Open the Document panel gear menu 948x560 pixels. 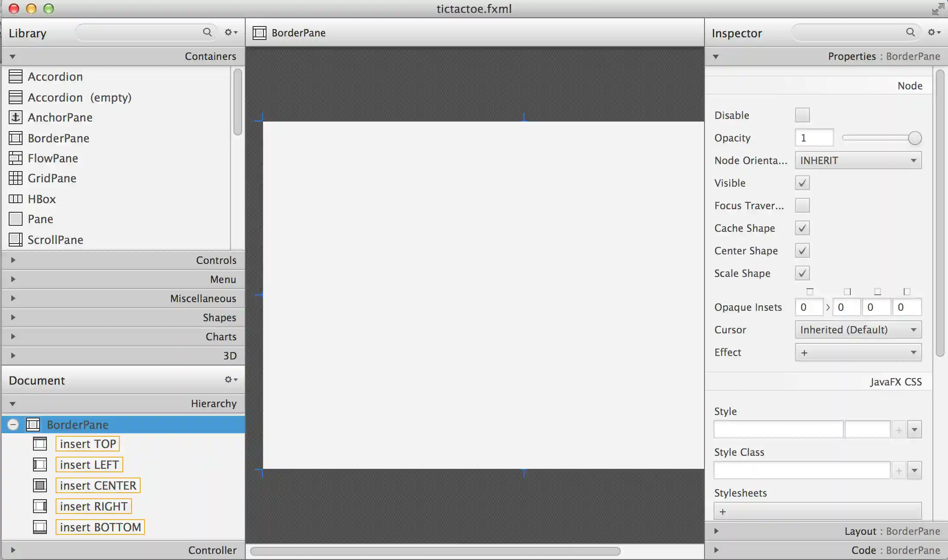point(230,380)
